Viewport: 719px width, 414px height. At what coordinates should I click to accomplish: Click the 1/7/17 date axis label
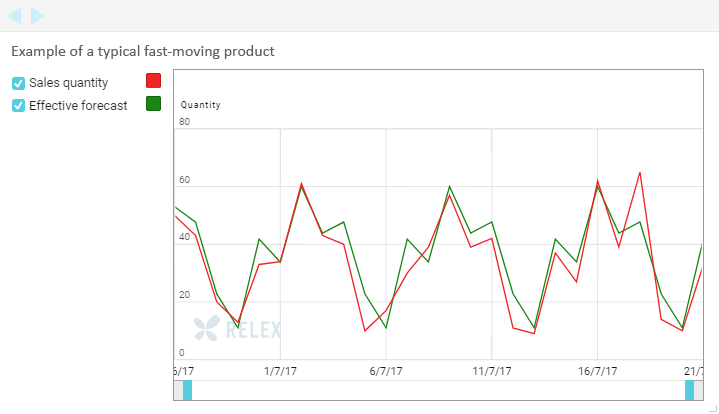coord(279,370)
